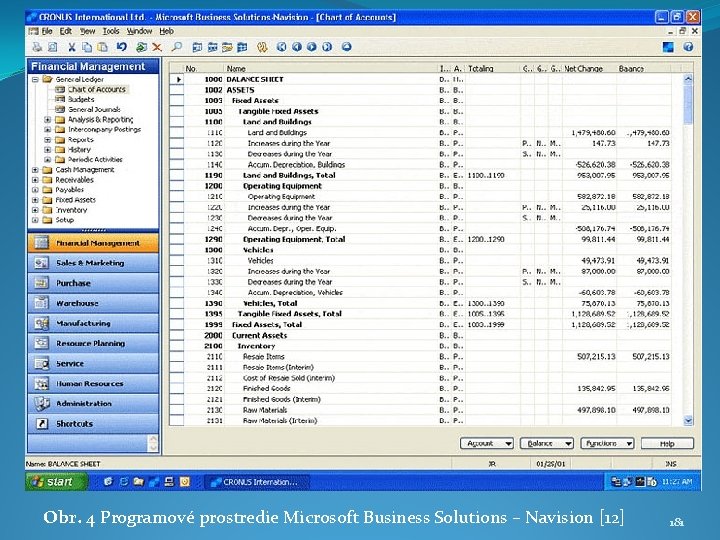Click the sort arrows toolbar icon
720x540 pixels.
click(262, 47)
